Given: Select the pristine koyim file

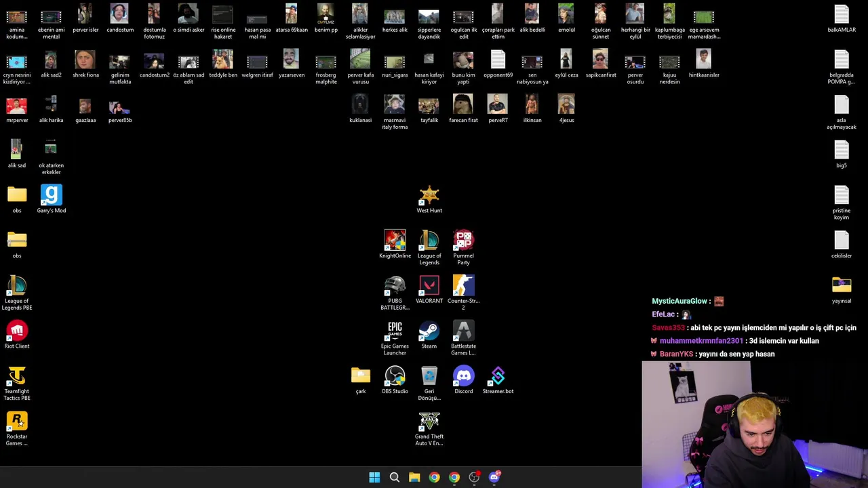Looking at the screenshot, I should coord(842,203).
